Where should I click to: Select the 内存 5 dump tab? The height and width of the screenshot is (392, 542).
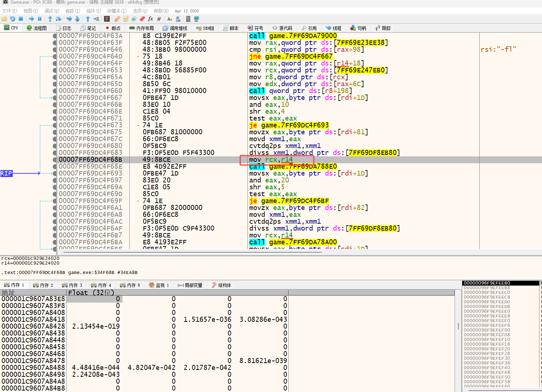coord(130,285)
